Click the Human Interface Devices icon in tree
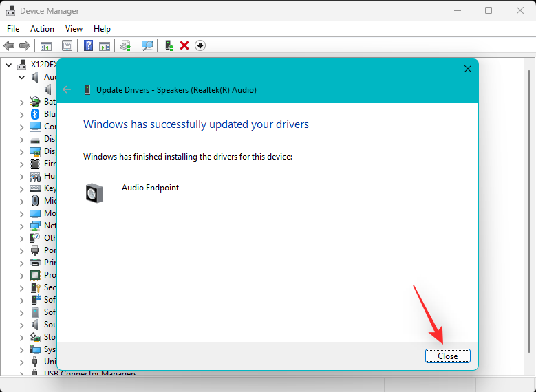Viewport: 536px width, 392px height. [x=35, y=176]
